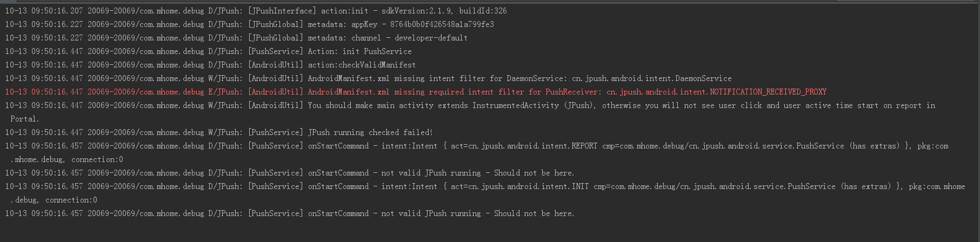Screen dimensions: 980x242
Task: Click the action:checkValidManifest log line
Action: click(362, 65)
